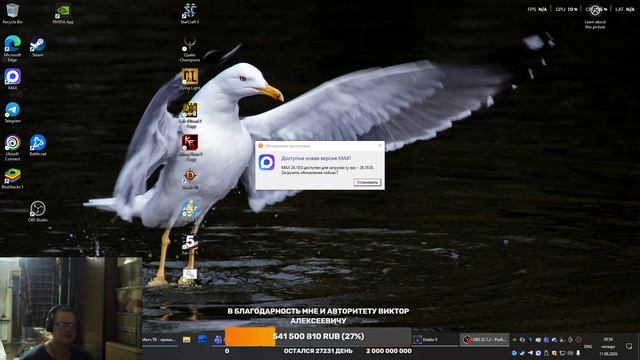Screen dimensions: 640x360
Task: Click the Fallout Vault Boy desktop icon
Action: coord(190,210)
